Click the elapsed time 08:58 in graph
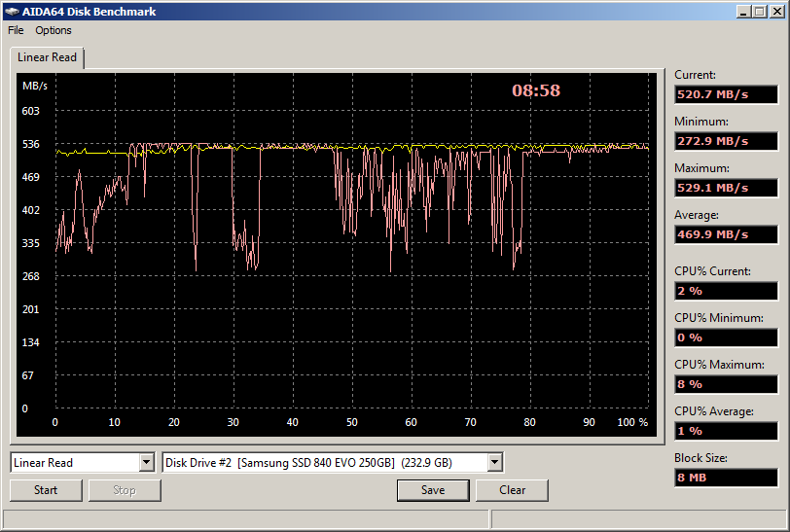The image size is (790, 532). coord(536,90)
